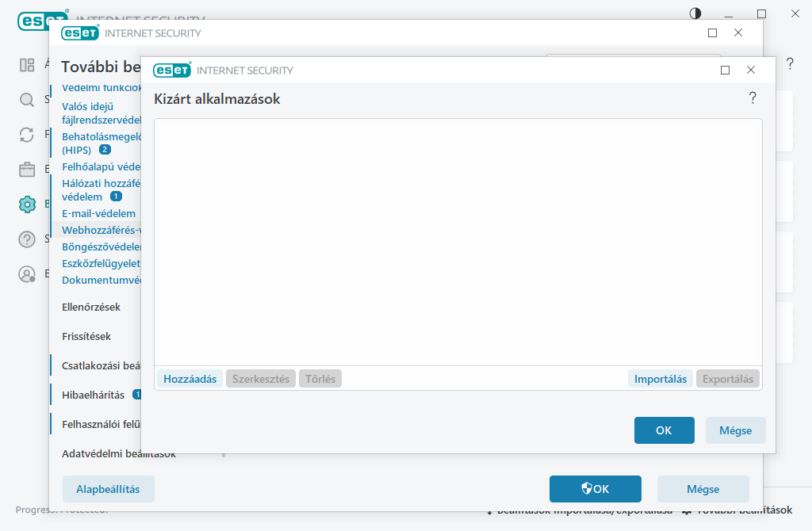Close the További beállítások window
The width and height of the screenshot is (812, 531).
(x=738, y=32)
